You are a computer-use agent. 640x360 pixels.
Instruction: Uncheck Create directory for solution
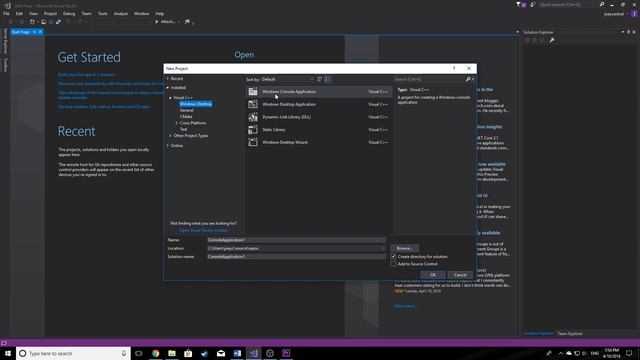pyautogui.click(x=393, y=256)
